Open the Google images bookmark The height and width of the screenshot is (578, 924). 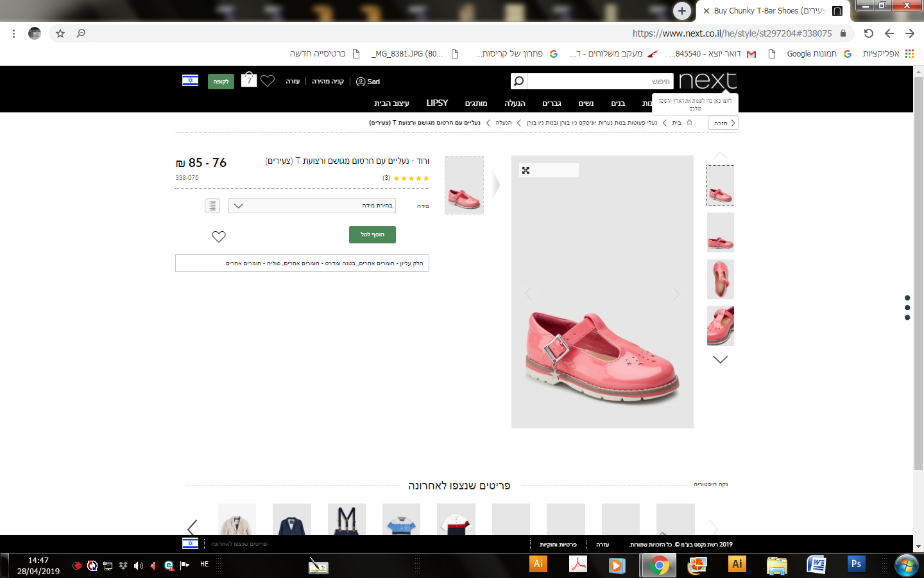coord(819,54)
